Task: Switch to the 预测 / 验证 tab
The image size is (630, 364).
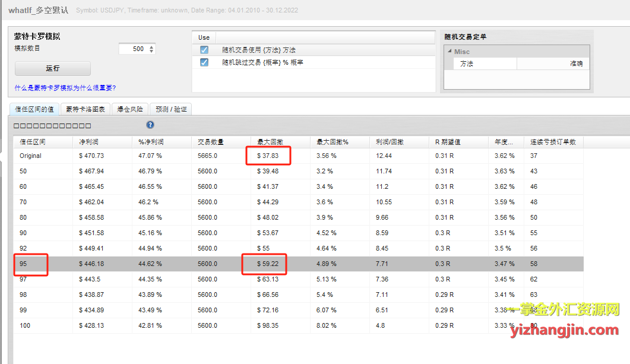Action: [x=171, y=109]
